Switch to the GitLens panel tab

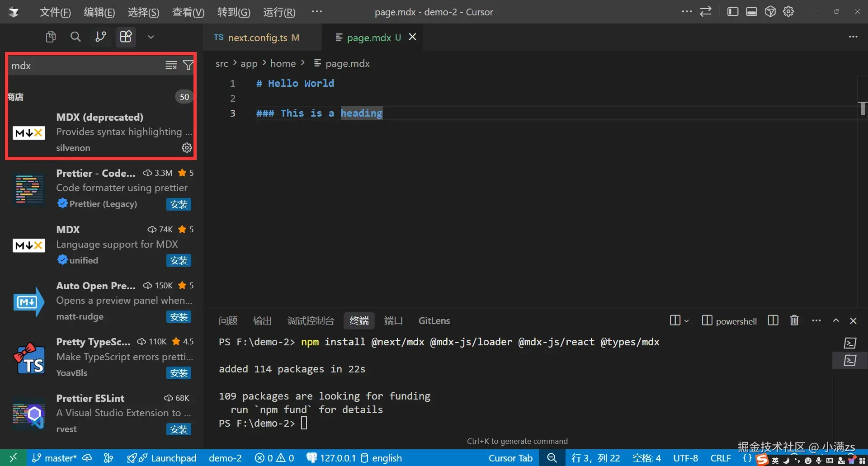click(434, 321)
